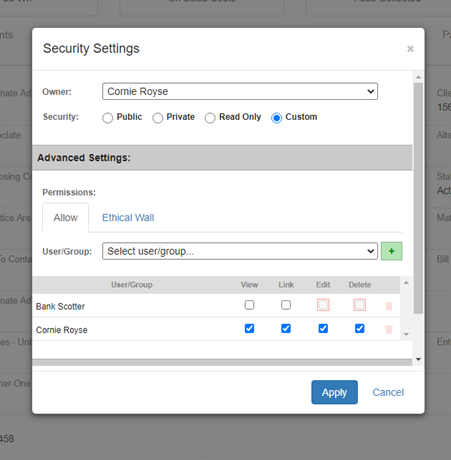Click the Link column header
The image size is (451, 460).
(286, 285)
